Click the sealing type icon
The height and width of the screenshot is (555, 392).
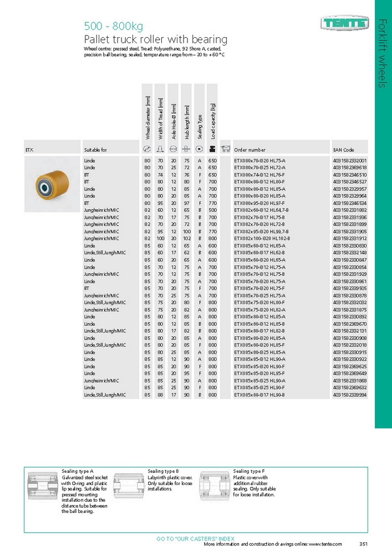pos(200,149)
